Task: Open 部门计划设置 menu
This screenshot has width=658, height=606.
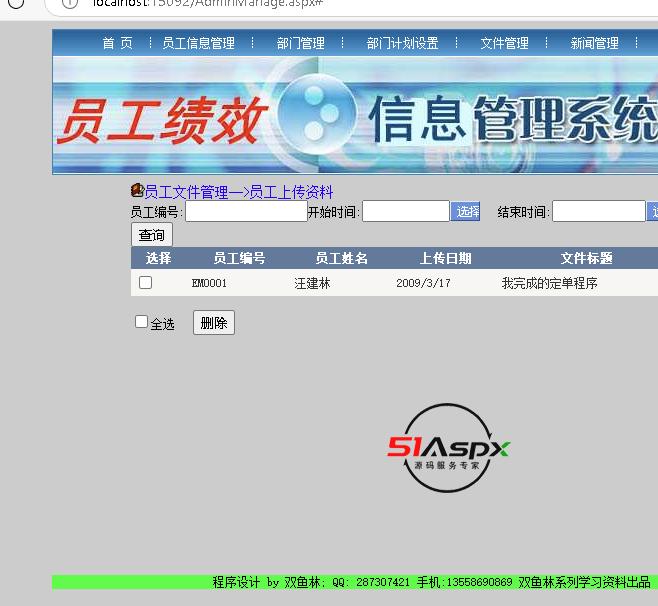Action: (x=402, y=43)
